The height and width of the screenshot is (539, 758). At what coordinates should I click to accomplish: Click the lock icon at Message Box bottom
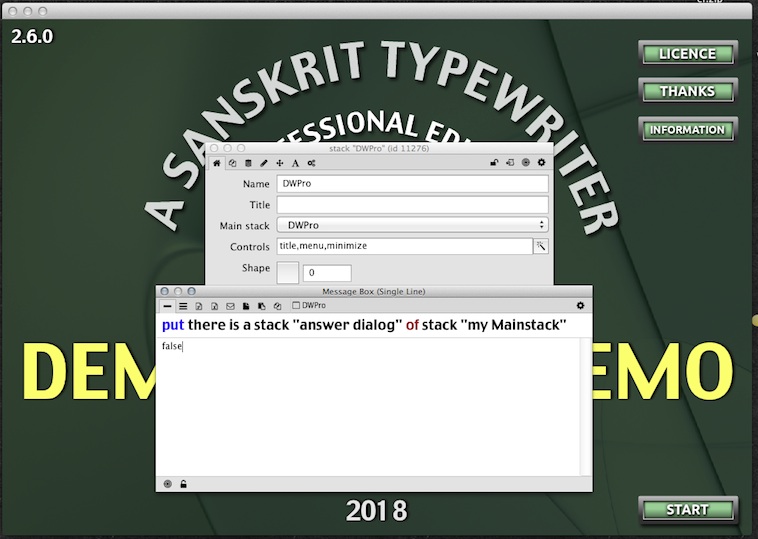point(183,484)
